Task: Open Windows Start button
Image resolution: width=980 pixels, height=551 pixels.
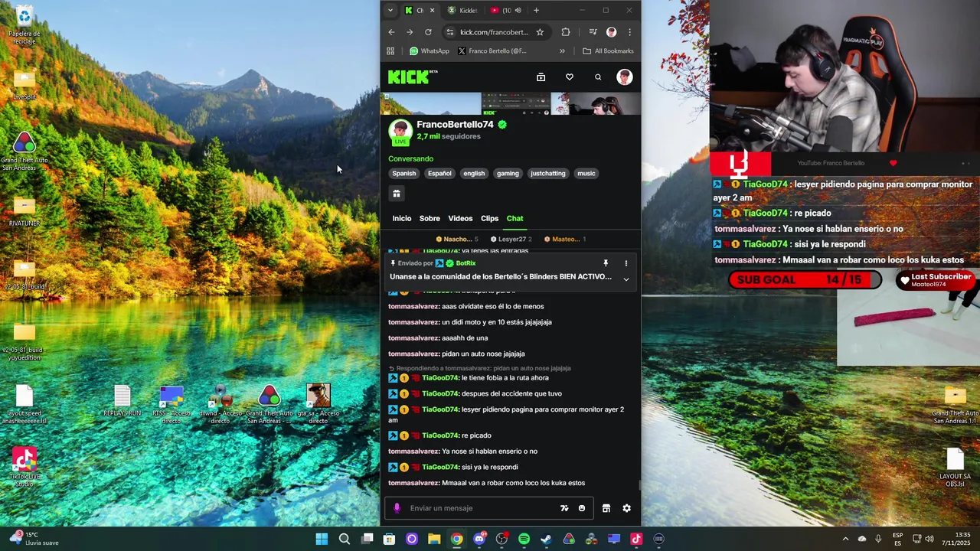Action: [322, 540]
